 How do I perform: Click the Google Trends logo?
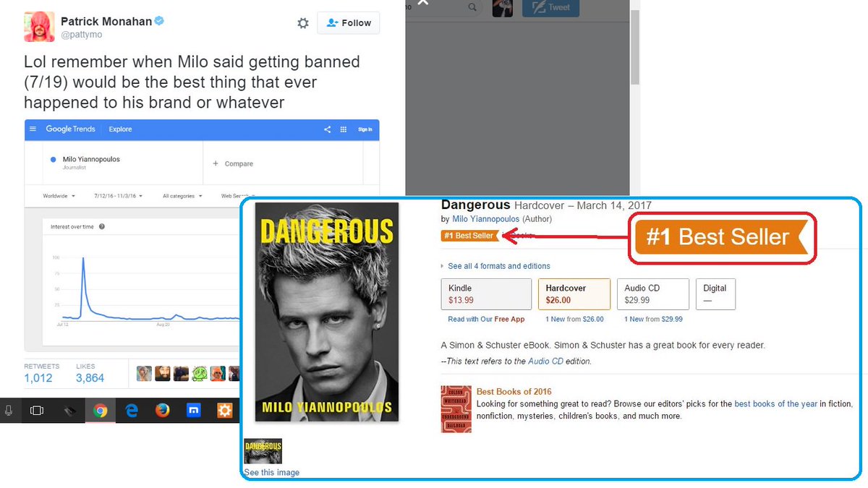pyautogui.click(x=70, y=129)
